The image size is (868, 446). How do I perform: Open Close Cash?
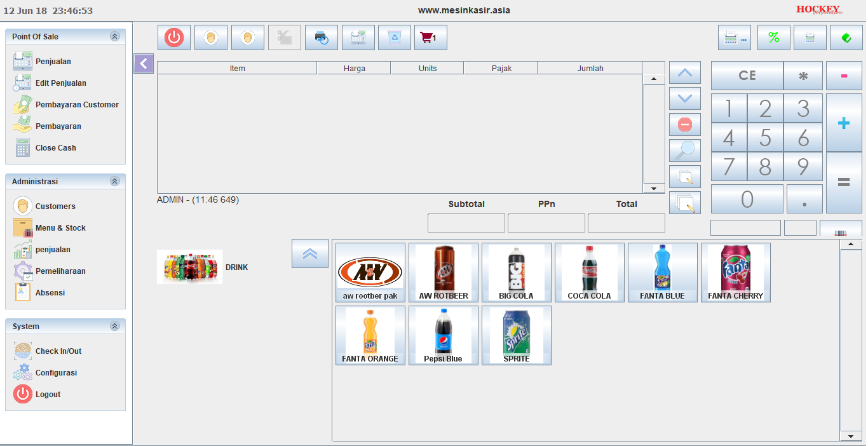click(x=44, y=148)
